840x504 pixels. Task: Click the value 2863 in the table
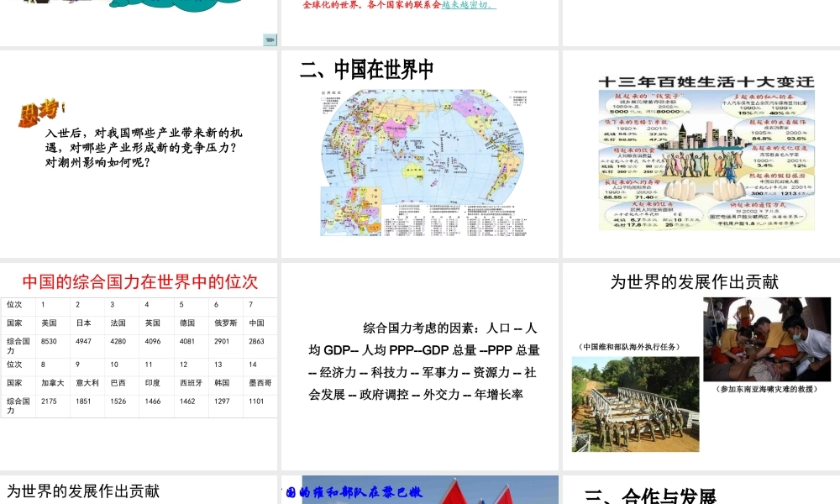tap(256, 341)
